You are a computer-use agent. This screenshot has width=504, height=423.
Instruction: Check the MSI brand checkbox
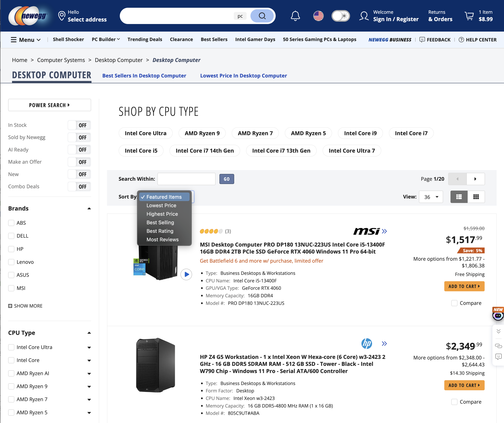[x=11, y=288]
